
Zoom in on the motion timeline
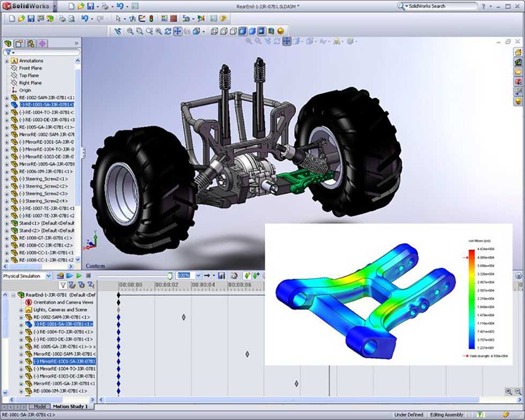click(508, 392)
